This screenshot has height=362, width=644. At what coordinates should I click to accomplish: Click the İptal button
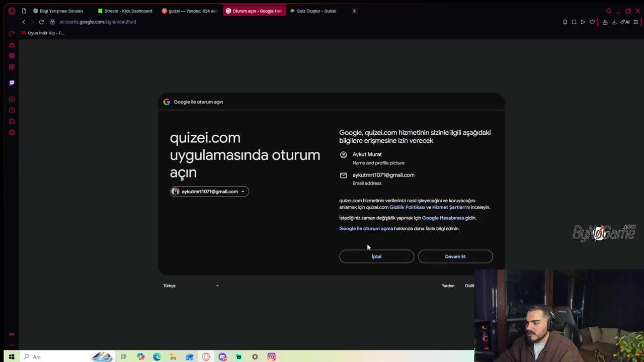(x=376, y=256)
